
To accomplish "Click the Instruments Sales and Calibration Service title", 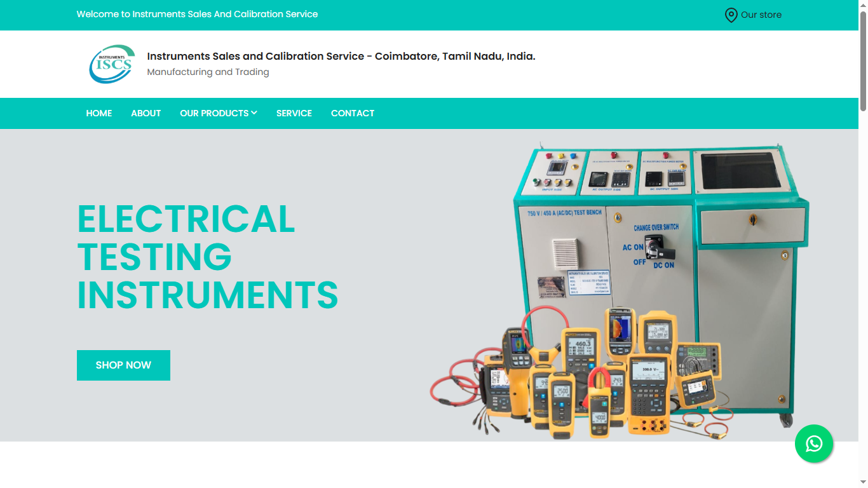I will pos(341,56).
